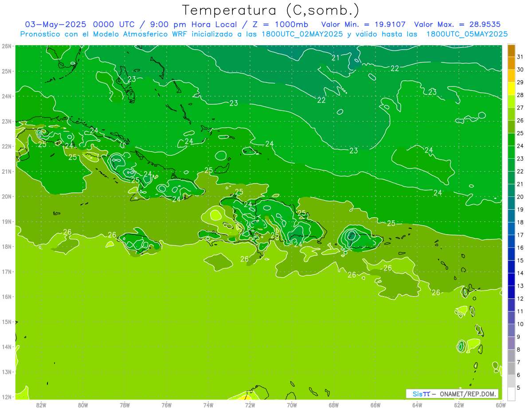Click the dark blue color bar swatch between 13 and 14
532x411 pixels.
tap(511, 279)
